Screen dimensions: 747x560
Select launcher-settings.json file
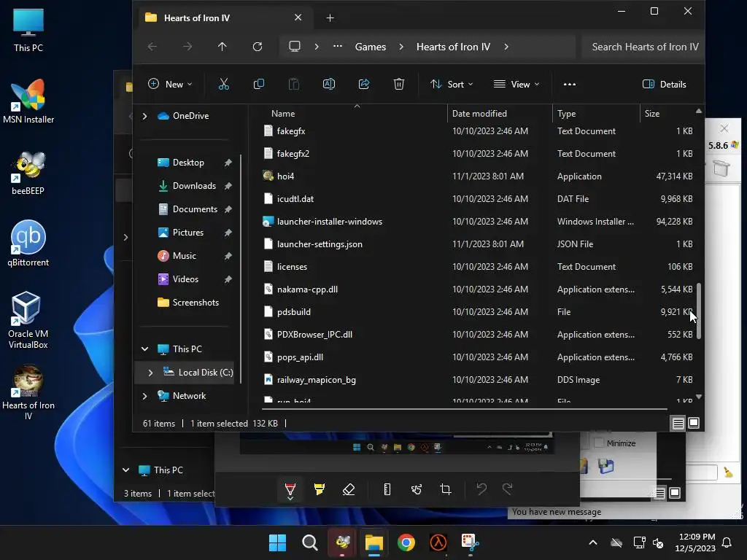click(320, 244)
